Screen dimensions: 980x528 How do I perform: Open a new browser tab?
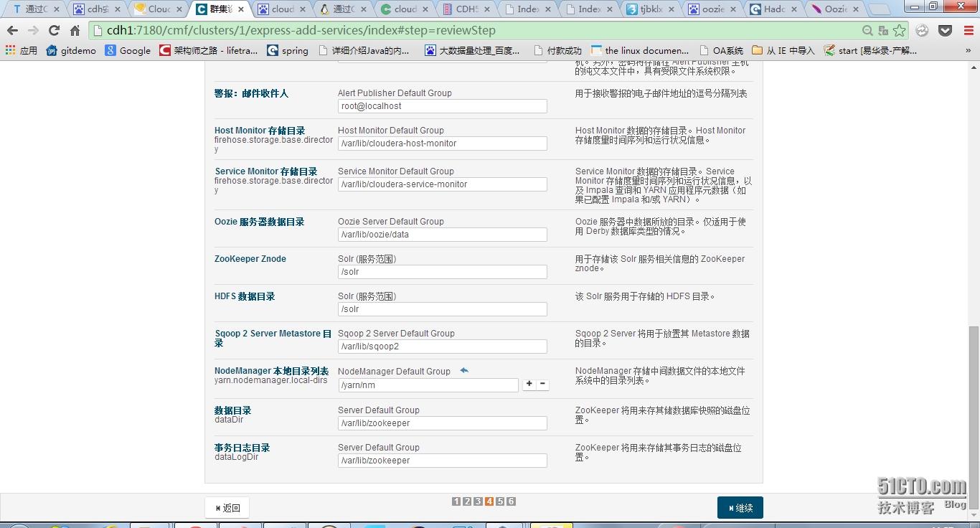879,9
